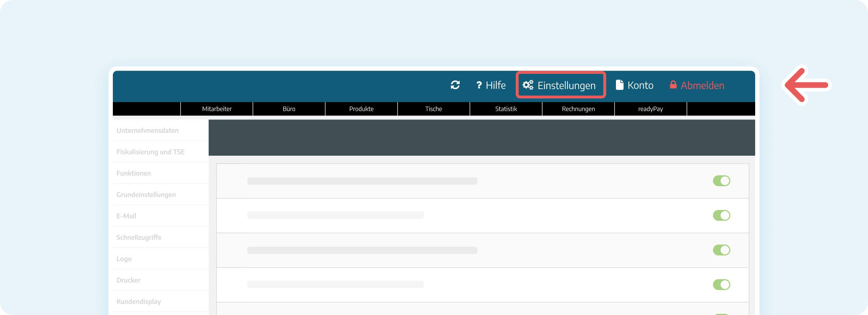Open Funktionen settings section
This screenshot has width=868, height=315.
161,173
